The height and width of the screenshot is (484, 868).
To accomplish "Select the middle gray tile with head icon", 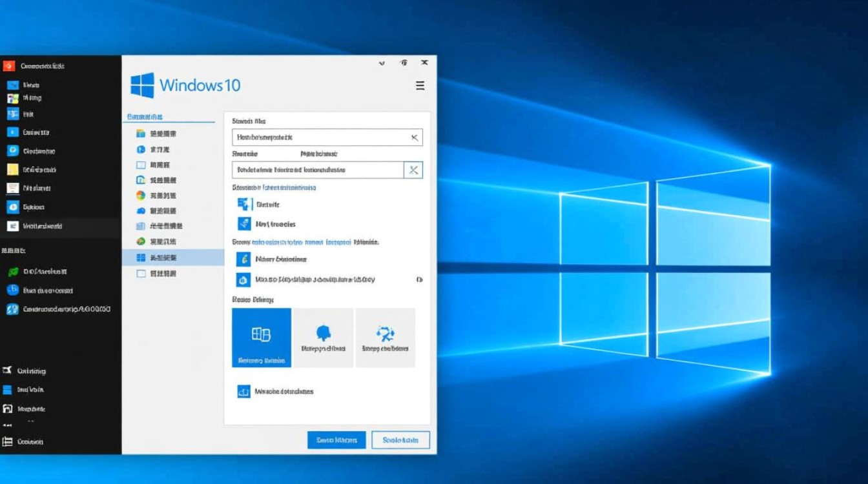I will pos(323,338).
